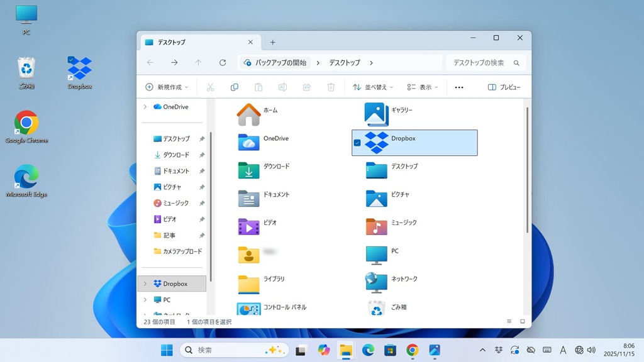644x362 pixels.
Task: Click the デスクトップの検索 search field
Action: pos(485,63)
